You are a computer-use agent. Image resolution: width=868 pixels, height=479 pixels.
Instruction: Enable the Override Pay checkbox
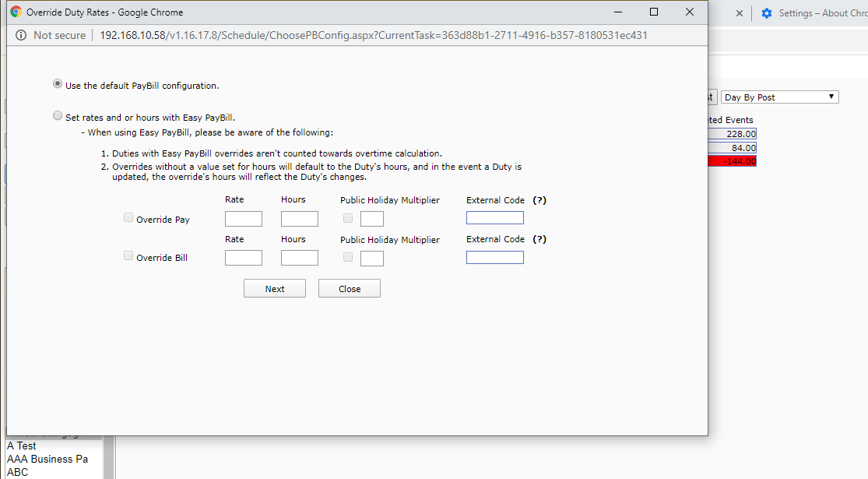point(128,218)
